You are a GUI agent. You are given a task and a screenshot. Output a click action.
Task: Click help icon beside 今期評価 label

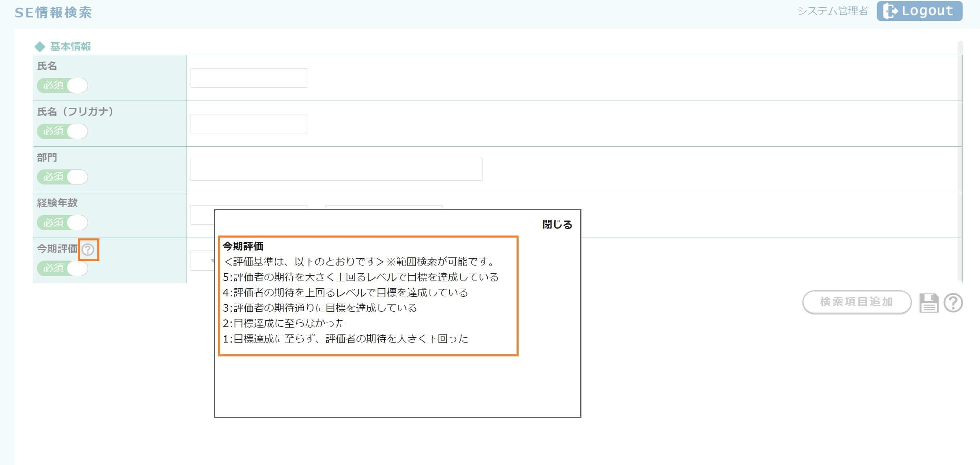[88, 249]
